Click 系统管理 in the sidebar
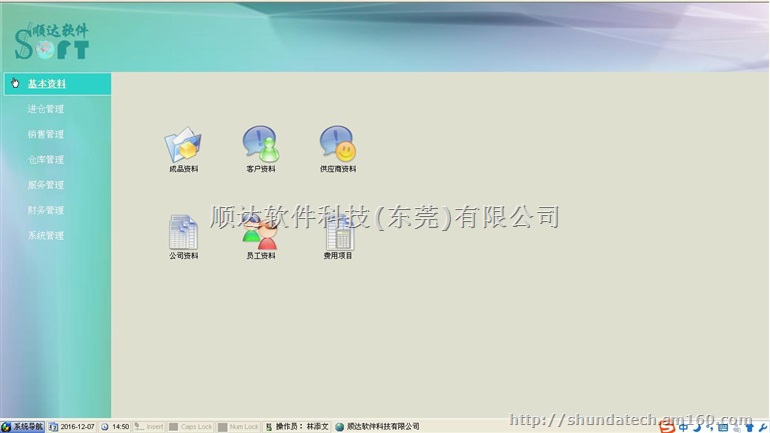This screenshot has height=433, width=770. 46,236
